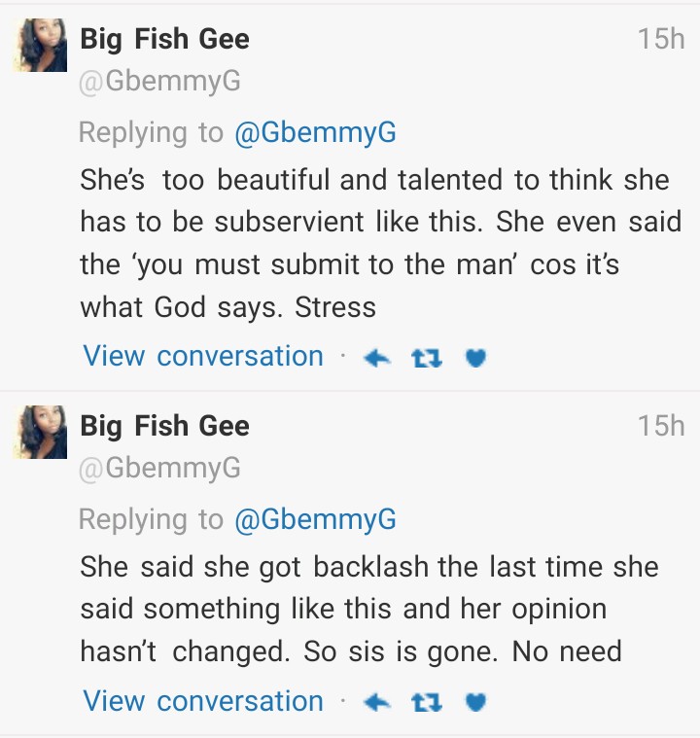The height and width of the screenshot is (738, 700).
Task: Open avatar on the 'backlash' tweet
Action: click(x=40, y=432)
